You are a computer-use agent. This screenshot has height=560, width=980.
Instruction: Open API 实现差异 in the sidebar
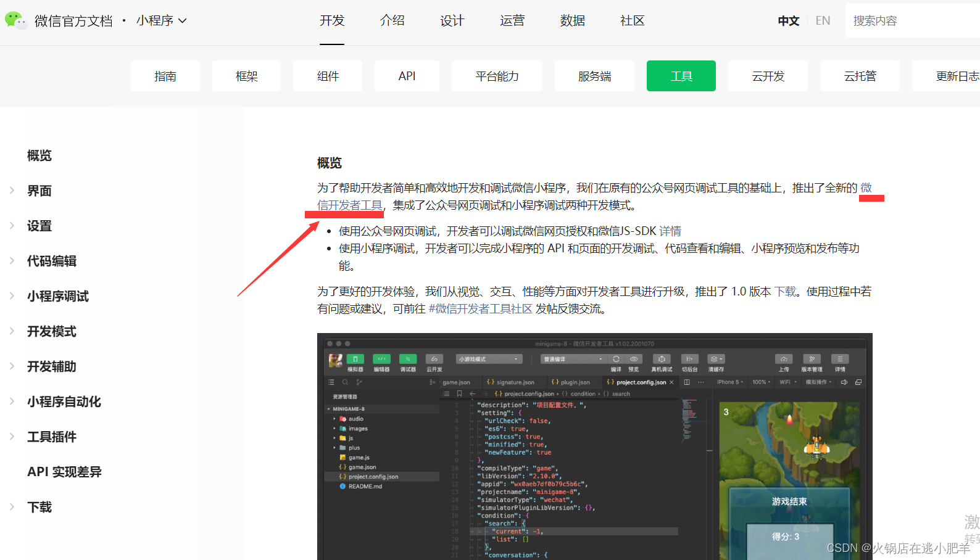64,472
